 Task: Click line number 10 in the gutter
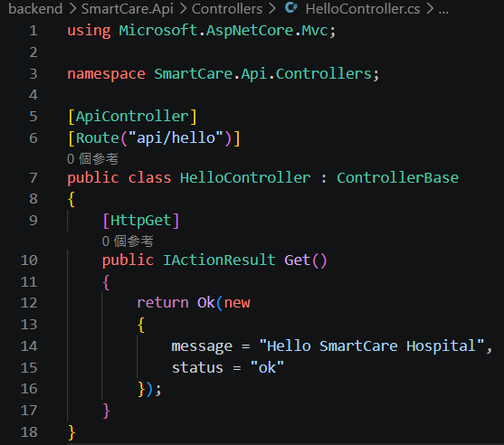pos(29,260)
